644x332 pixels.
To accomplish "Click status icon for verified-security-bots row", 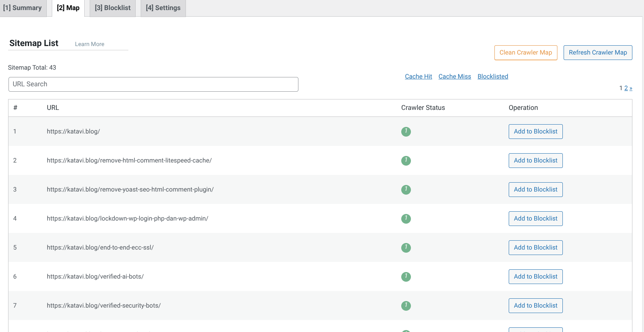I will click(x=406, y=306).
